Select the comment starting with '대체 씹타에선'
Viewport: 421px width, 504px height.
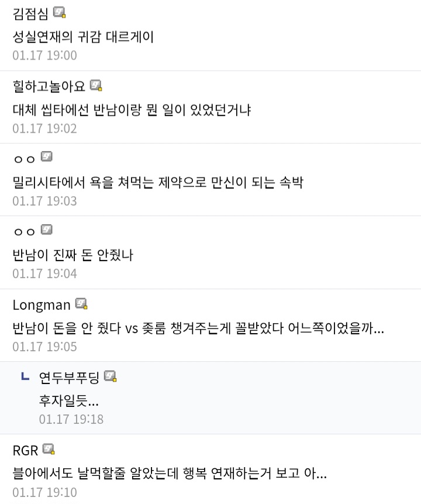click(132, 110)
